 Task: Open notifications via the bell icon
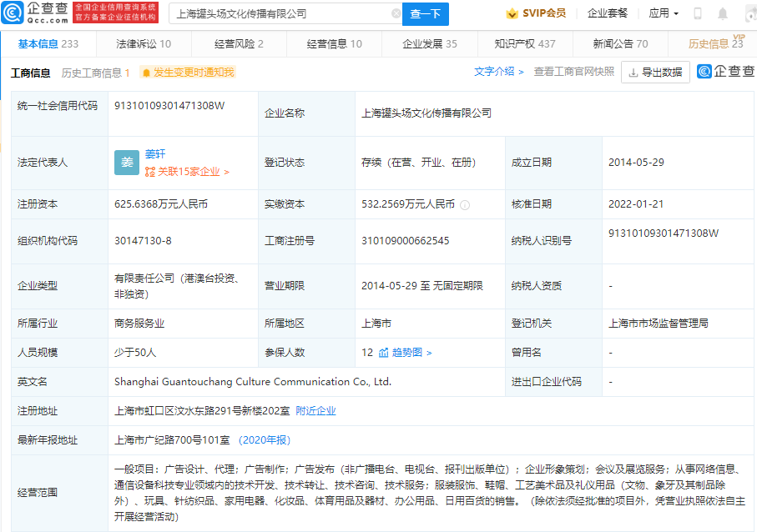tap(724, 13)
